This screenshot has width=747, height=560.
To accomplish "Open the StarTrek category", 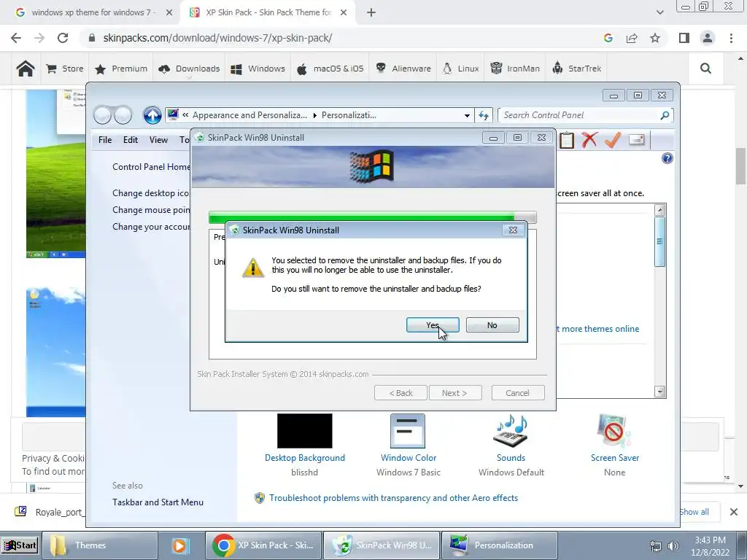I will pos(576,69).
